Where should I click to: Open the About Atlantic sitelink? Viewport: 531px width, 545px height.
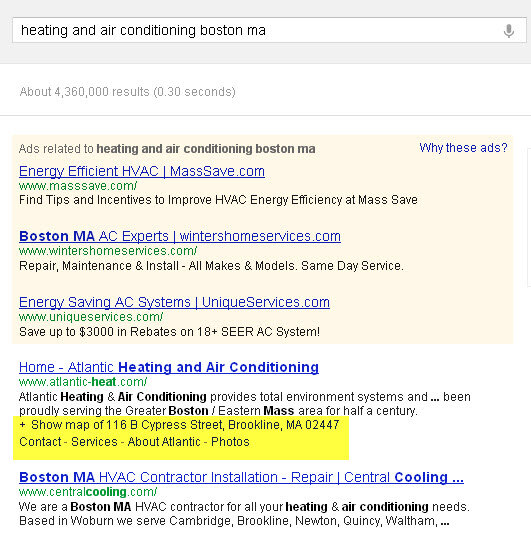point(164,442)
